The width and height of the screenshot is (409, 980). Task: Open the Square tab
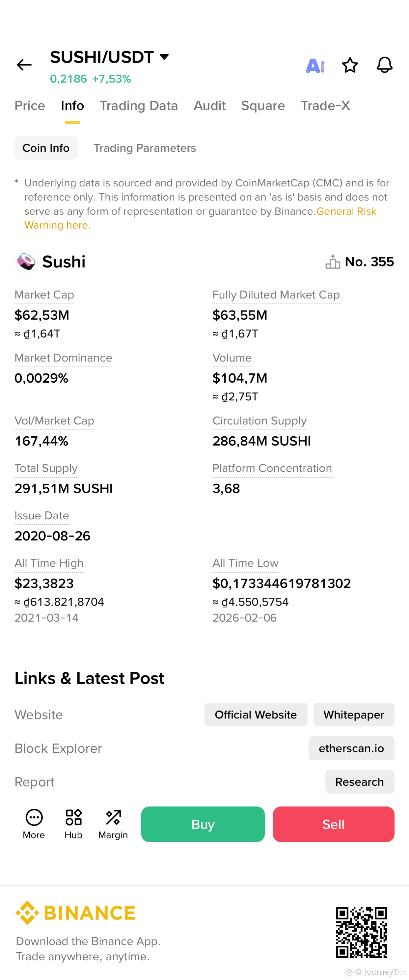[x=263, y=105]
